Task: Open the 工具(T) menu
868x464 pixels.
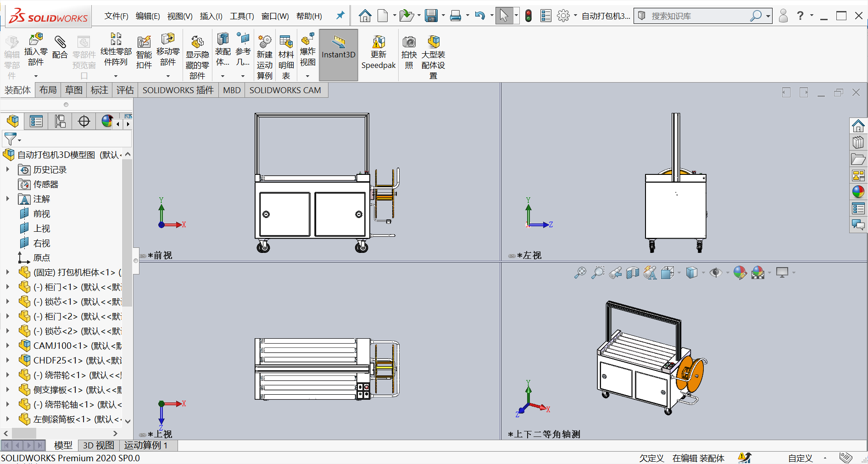Action: coord(242,16)
